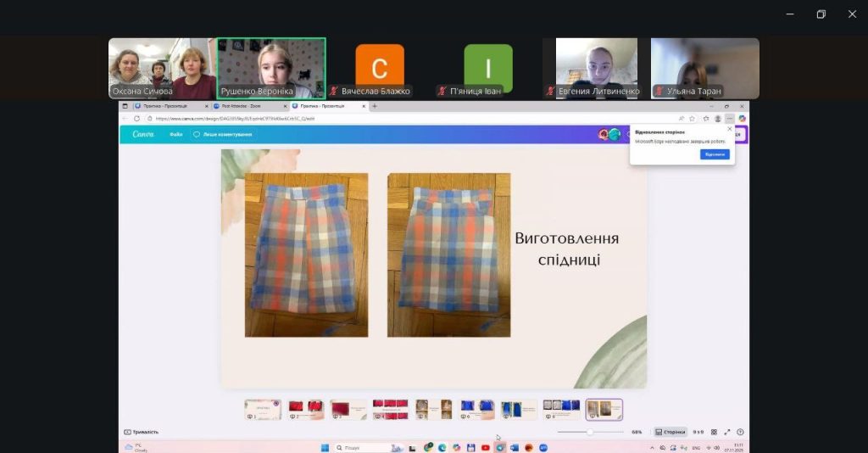Viewport: 868px width, 453px height.
Task: Open the help question mark icon
Action: pyautogui.click(x=740, y=432)
